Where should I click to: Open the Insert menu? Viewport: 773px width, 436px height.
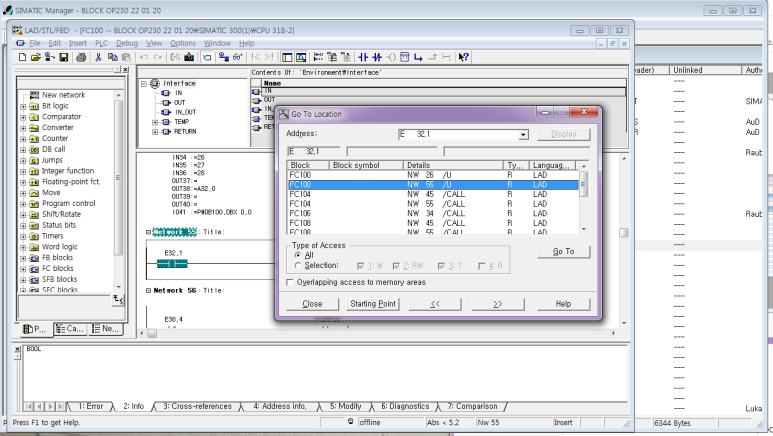tap(78, 43)
